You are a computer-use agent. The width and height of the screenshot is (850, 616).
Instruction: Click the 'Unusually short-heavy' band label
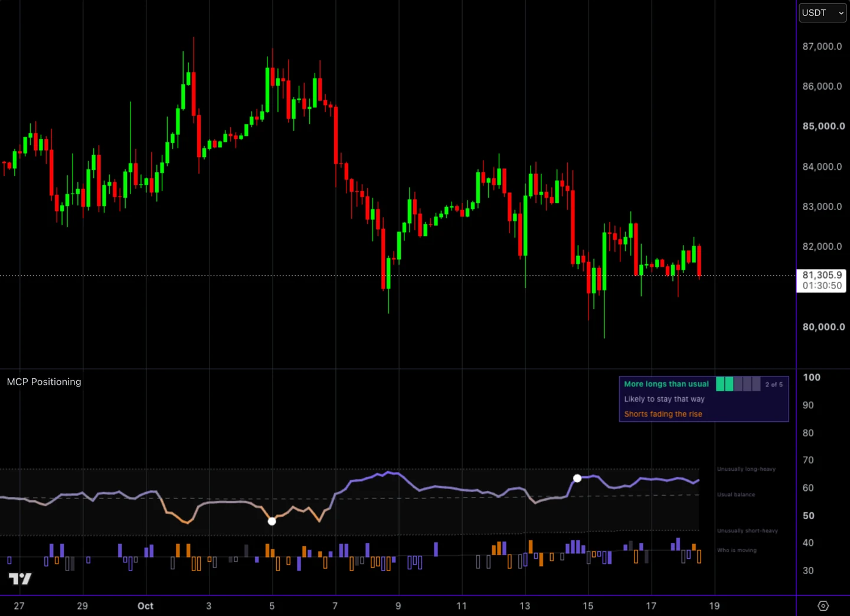tap(747, 531)
